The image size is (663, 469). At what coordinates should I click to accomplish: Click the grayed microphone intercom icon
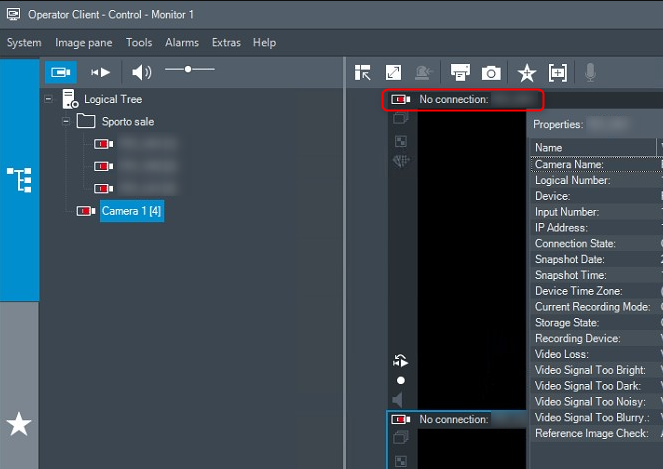pyautogui.click(x=590, y=72)
